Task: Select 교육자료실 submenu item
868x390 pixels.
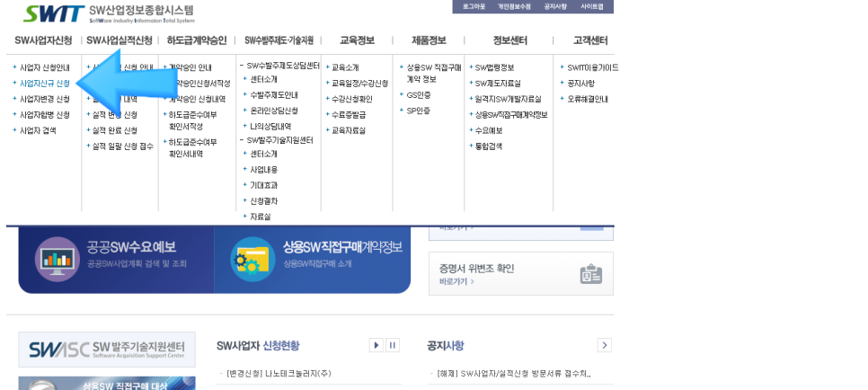Action: click(x=349, y=130)
